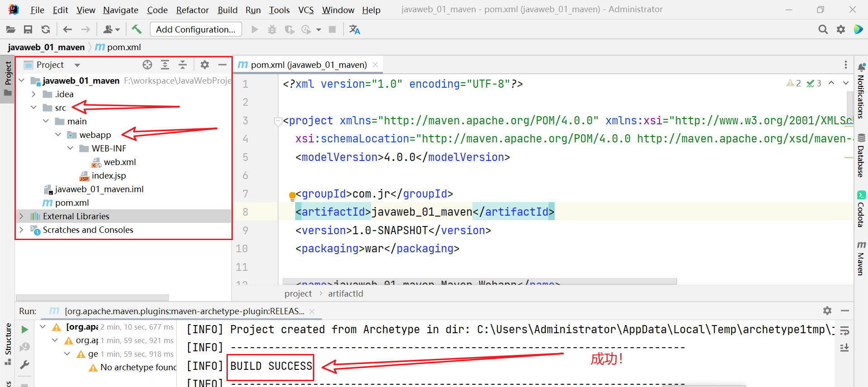868x387 pixels.
Task: Click the Debug bug icon
Action: [272, 29]
